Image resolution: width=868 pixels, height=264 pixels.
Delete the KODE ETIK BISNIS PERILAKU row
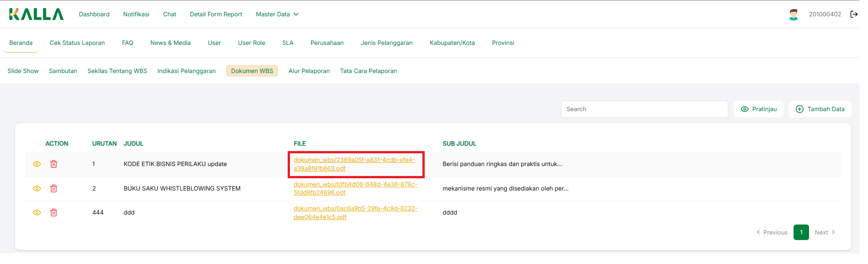(x=54, y=164)
